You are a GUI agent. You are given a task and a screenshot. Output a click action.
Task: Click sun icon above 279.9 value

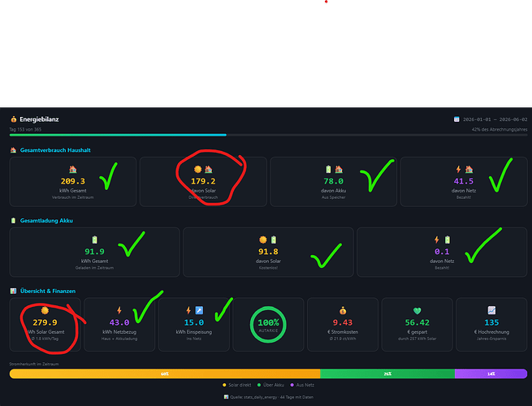(x=45, y=310)
